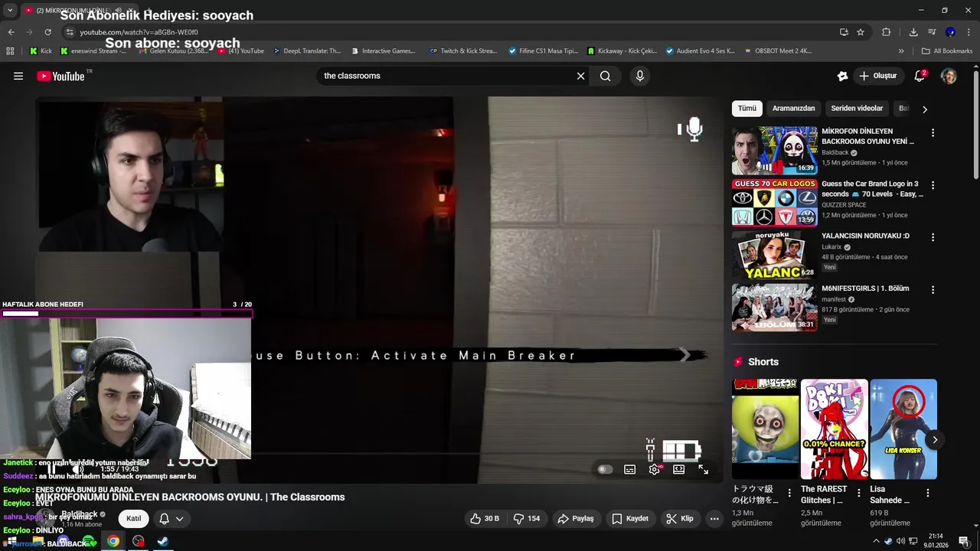Open the All Bookmarks folder
The height and width of the screenshot is (551, 980).
[x=947, y=51]
